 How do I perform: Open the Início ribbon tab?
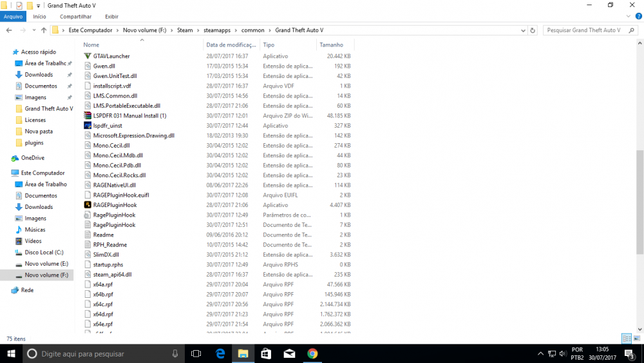[39, 17]
